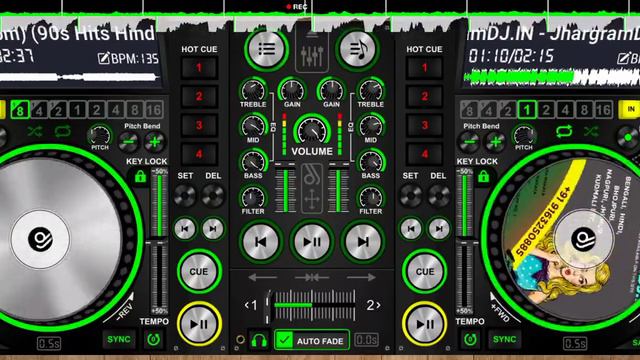Click right deck pitch bend minus
The width and height of the screenshot is (640, 360).
[469, 142]
